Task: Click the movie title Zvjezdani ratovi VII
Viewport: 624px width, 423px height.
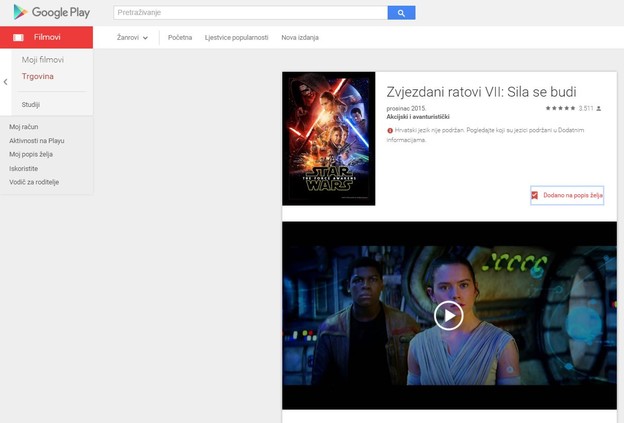Action: [x=482, y=92]
